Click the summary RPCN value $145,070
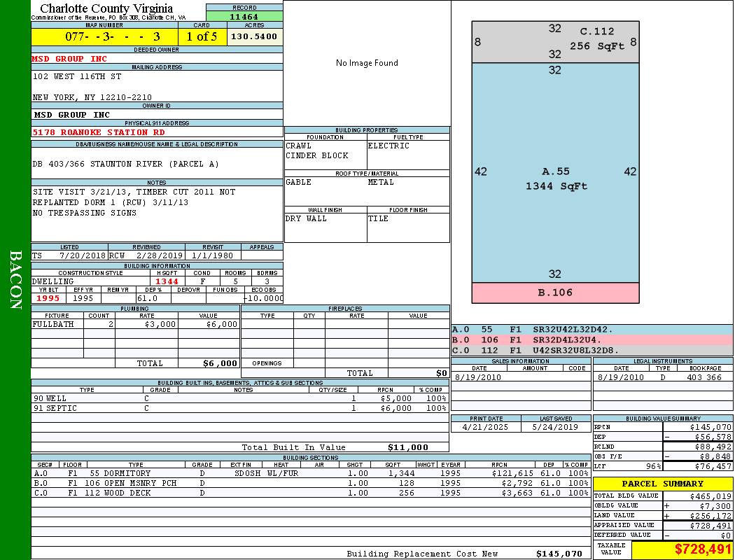This screenshot has height=560, width=735. tap(710, 428)
